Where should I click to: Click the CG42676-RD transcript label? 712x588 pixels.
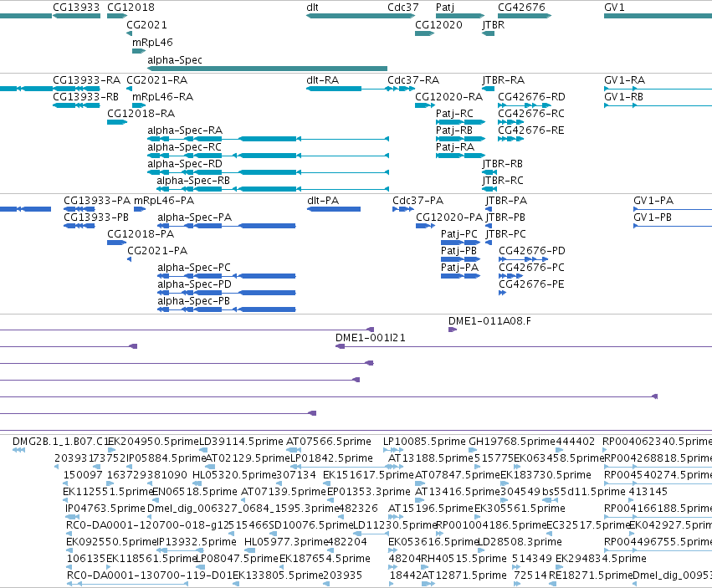531,97
